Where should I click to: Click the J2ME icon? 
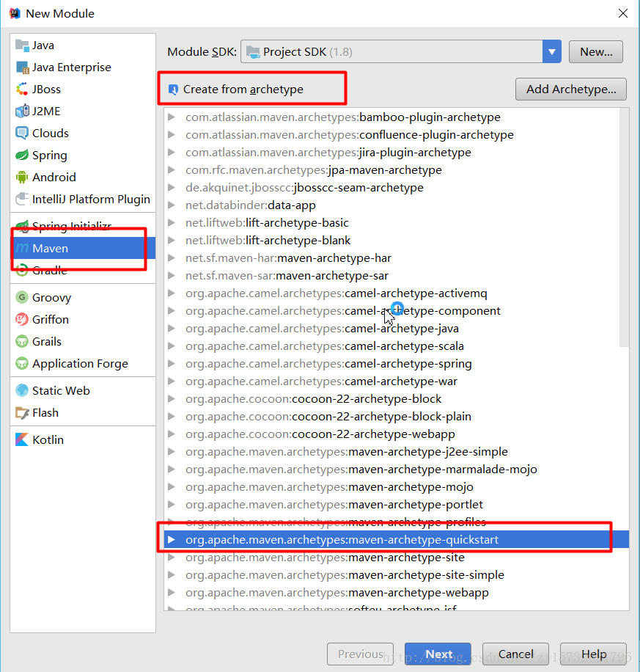[x=22, y=111]
